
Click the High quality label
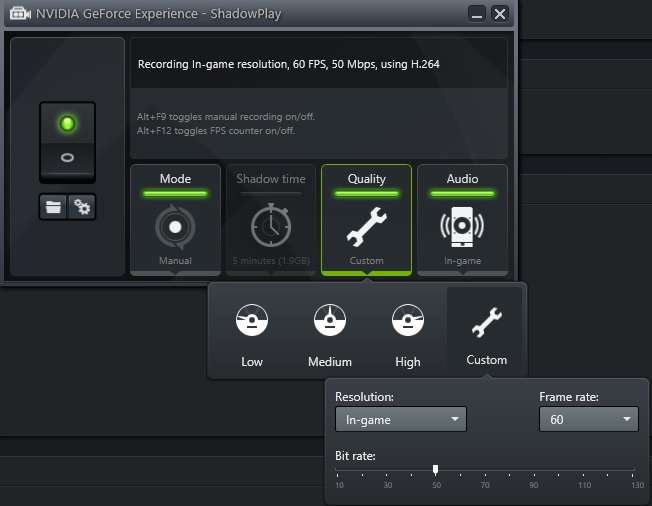coord(408,362)
